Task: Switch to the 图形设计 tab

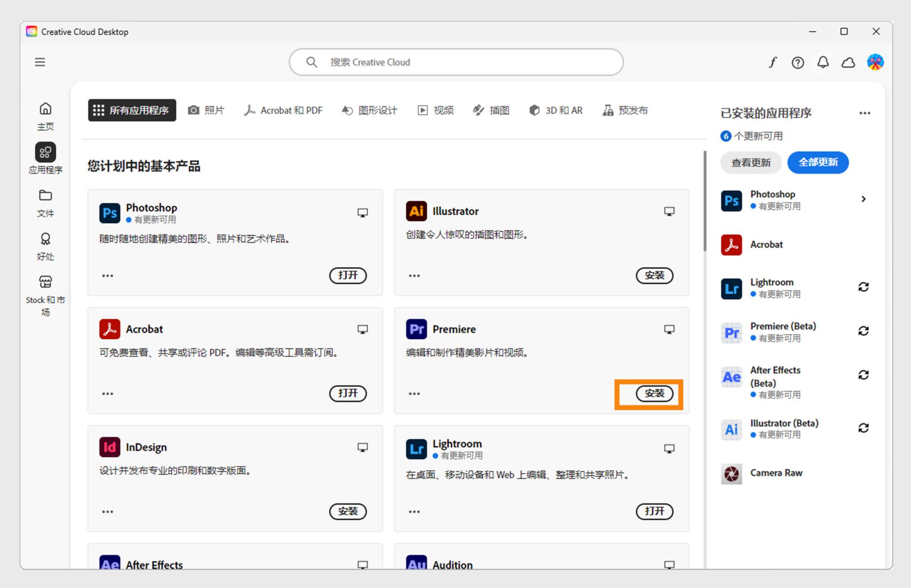Action: pos(370,110)
